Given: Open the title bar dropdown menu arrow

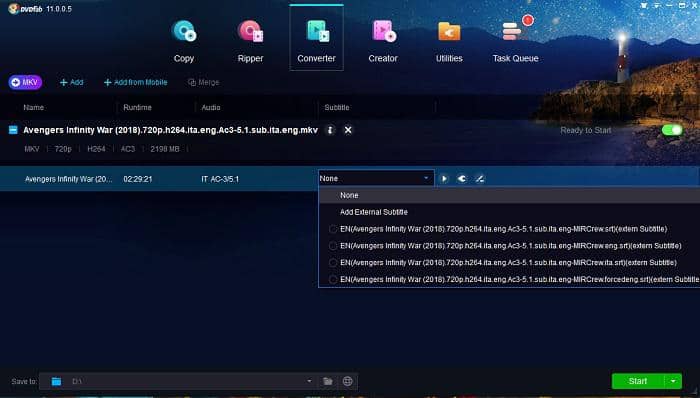Looking at the screenshot, I should [x=657, y=5].
